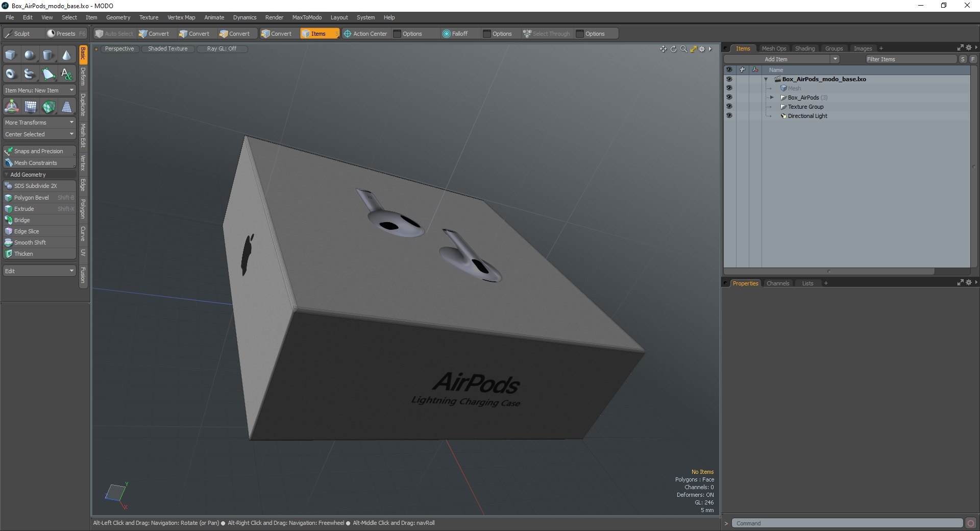This screenshot has width=980, height=531.
Task: Switch to the Mesh Ops tab
Action: tap(774, 49)
